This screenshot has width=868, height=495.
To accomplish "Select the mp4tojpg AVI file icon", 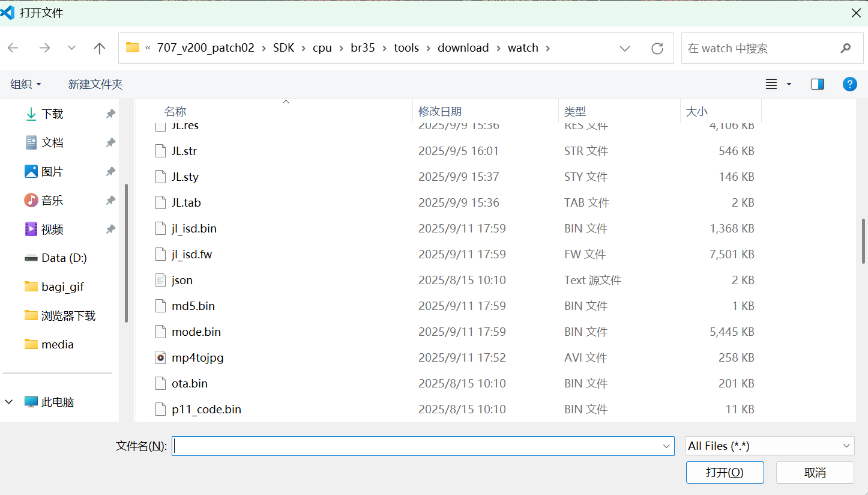I will click(x=160, y=357).
